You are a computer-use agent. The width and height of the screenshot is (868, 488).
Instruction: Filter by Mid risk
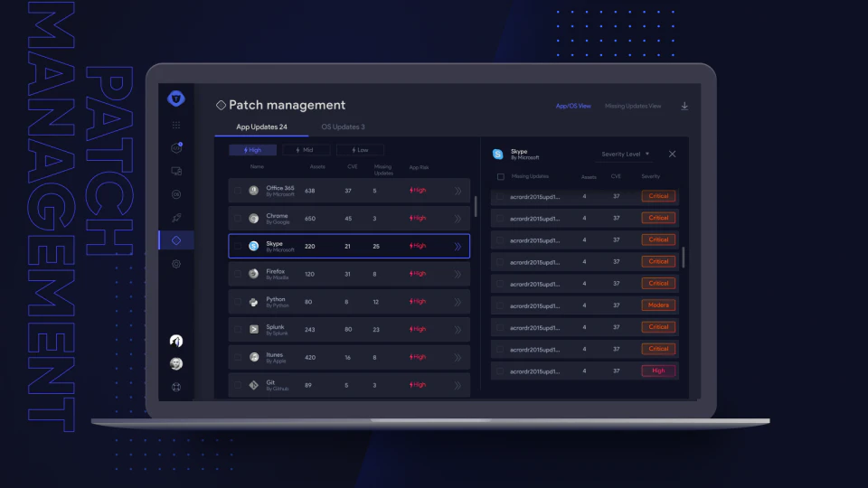pyautogui.click(x=306, y=150)
